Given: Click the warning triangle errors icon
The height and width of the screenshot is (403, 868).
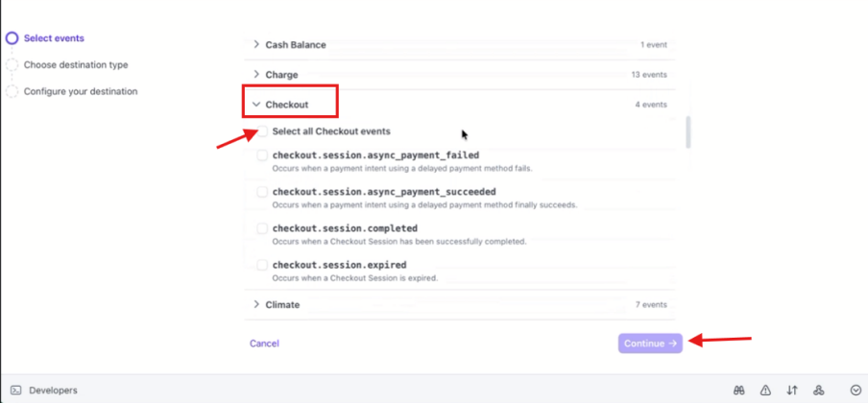Looking at the screenshot, I should pyautogui.click(x=765, y=391).
